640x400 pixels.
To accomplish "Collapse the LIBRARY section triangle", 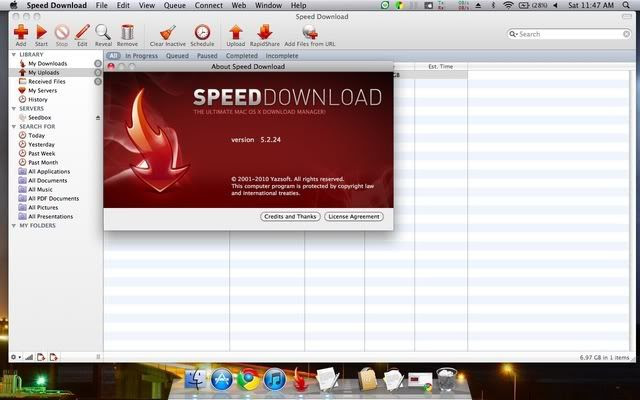I will 14,54.
